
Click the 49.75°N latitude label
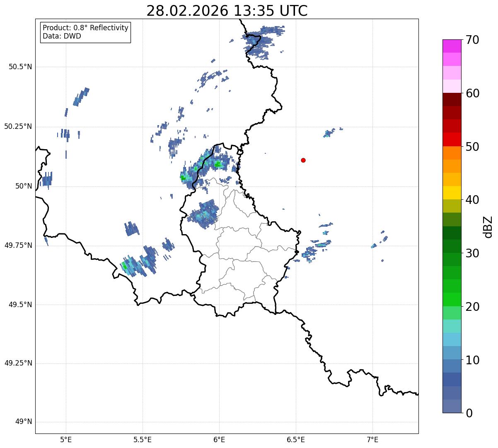click(x=18, y=245)
